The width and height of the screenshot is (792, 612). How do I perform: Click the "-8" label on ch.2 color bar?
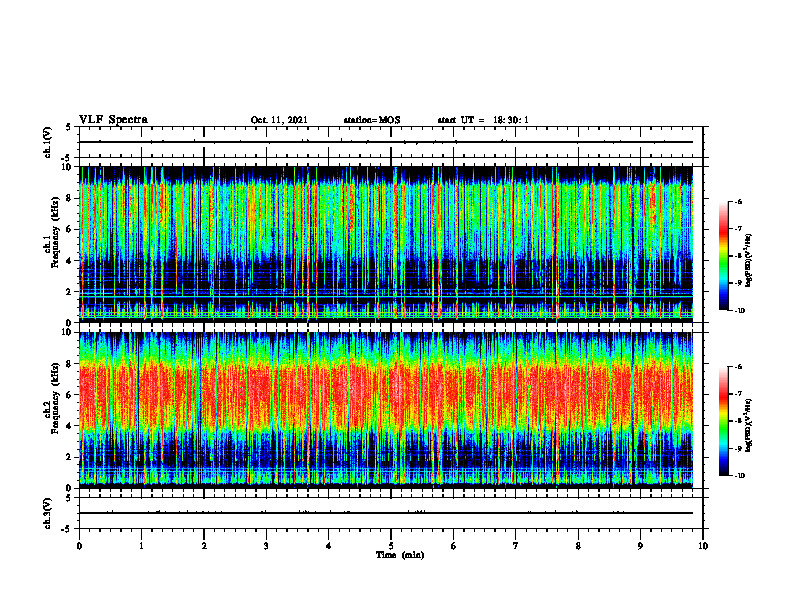point(738,421)
